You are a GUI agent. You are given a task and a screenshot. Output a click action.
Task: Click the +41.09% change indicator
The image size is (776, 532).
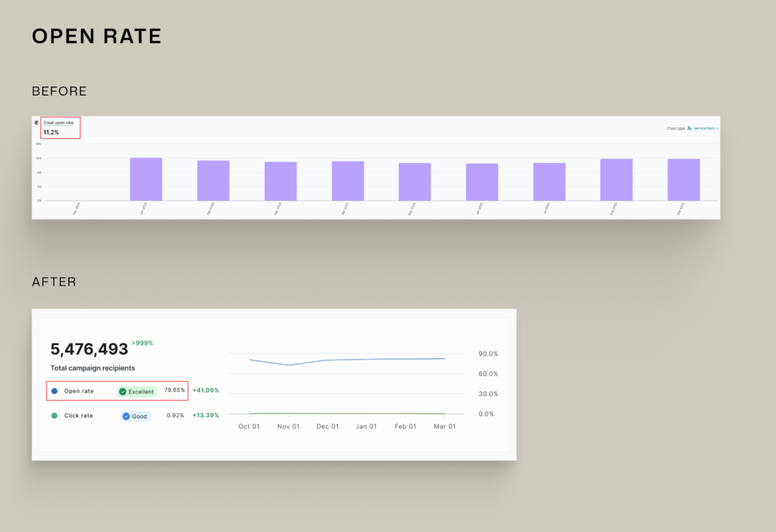pos(206,390)
